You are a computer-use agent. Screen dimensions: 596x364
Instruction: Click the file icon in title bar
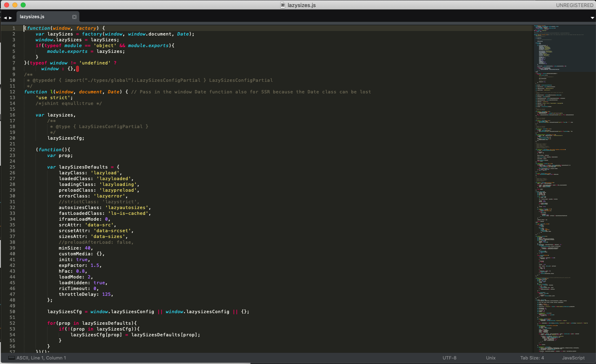pyautogui.click(x=283, y=5)
